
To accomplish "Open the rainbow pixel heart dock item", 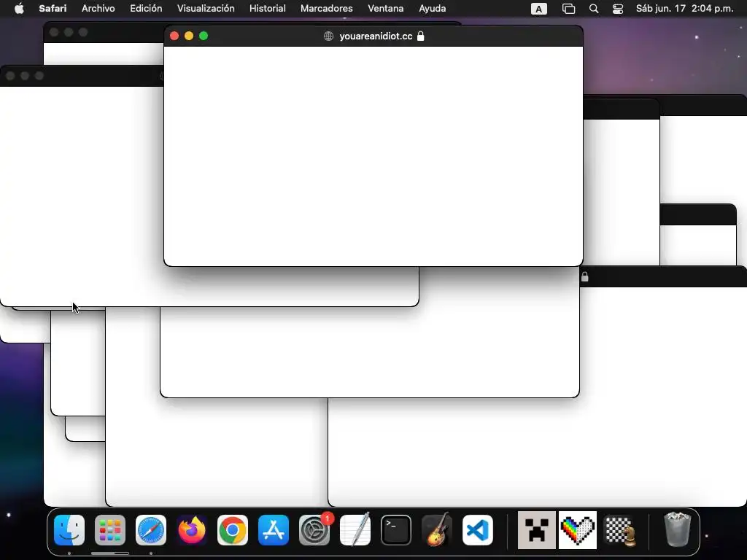I will point(578,530).
